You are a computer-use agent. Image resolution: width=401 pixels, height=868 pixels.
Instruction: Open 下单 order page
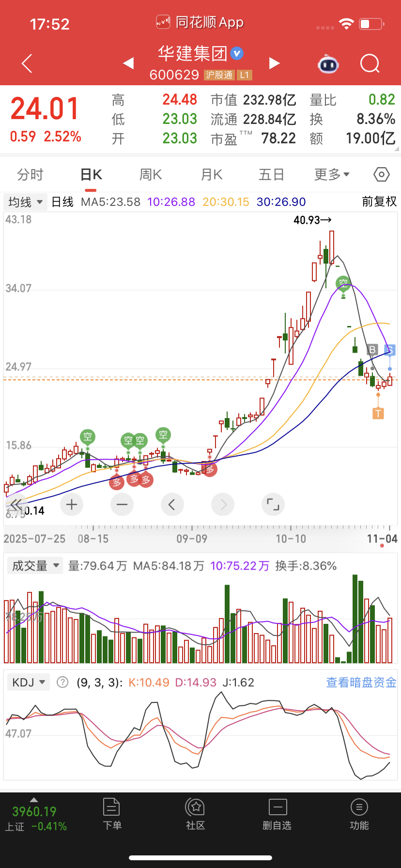[112, 815]
